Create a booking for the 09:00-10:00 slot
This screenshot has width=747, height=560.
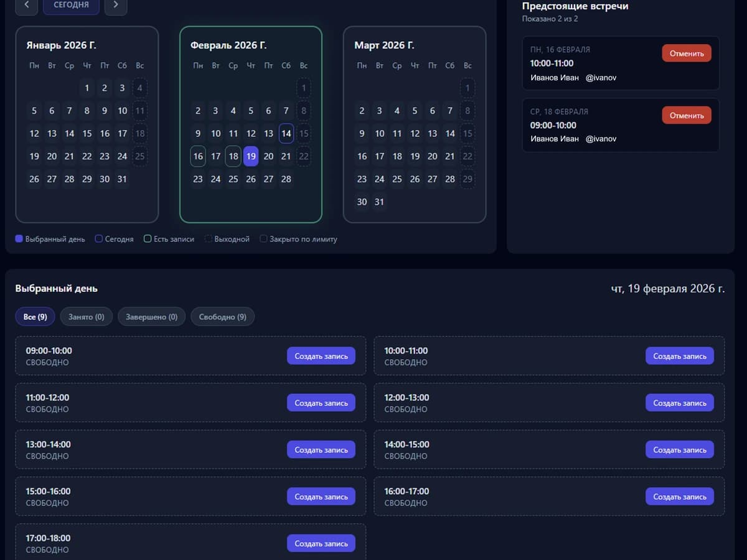pyautogui.click(x=321, y=356)
